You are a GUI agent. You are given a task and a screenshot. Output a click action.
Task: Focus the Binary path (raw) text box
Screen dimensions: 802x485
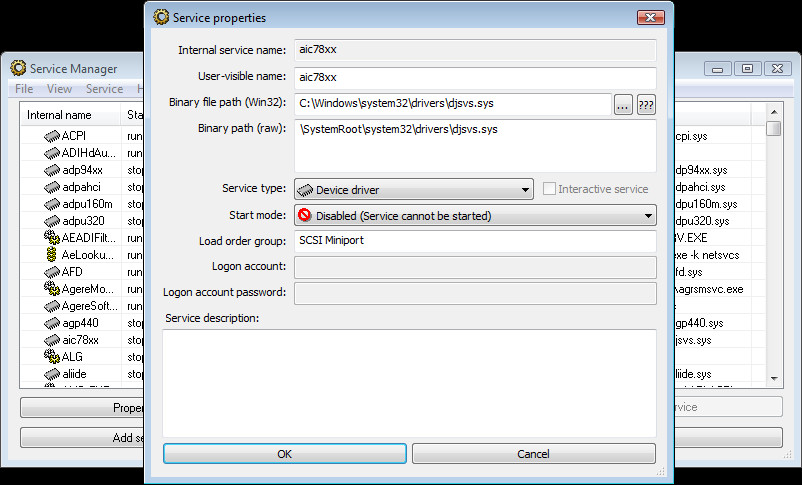(475, 146)
